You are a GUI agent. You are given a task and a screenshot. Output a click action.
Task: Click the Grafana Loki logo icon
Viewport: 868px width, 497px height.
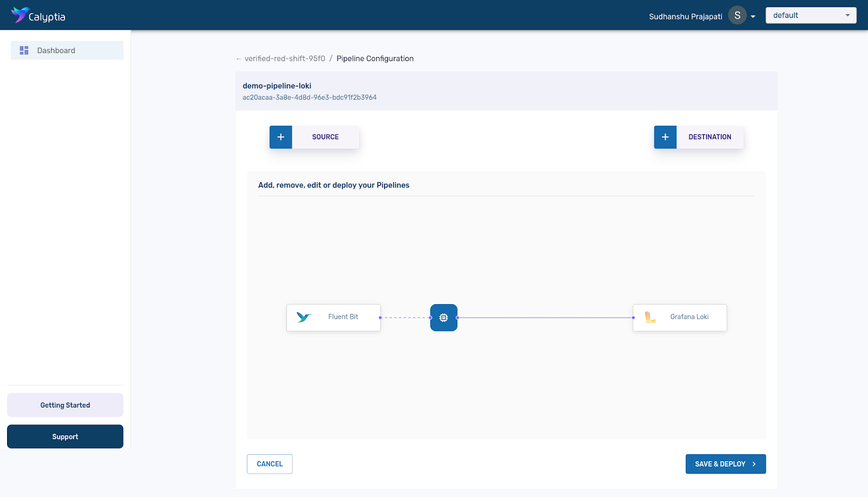pos(650,317)
